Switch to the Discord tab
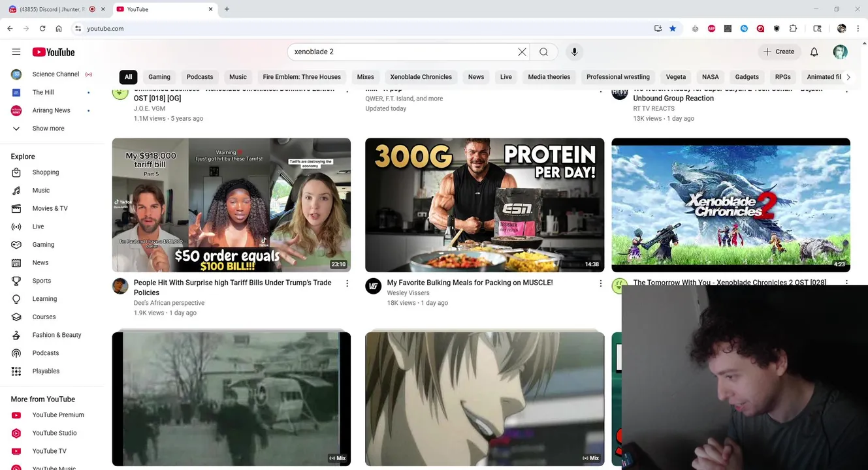 54,9
